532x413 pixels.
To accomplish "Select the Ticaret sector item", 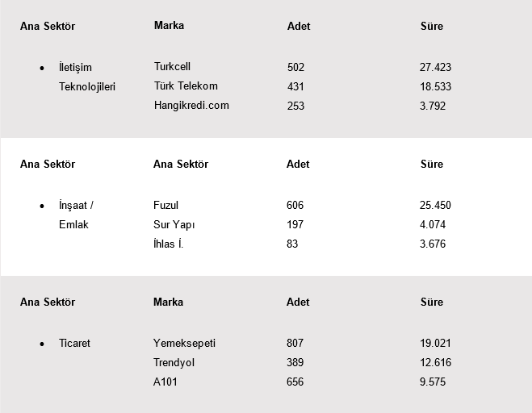I will pyautogui.click(x=74, y=344).
